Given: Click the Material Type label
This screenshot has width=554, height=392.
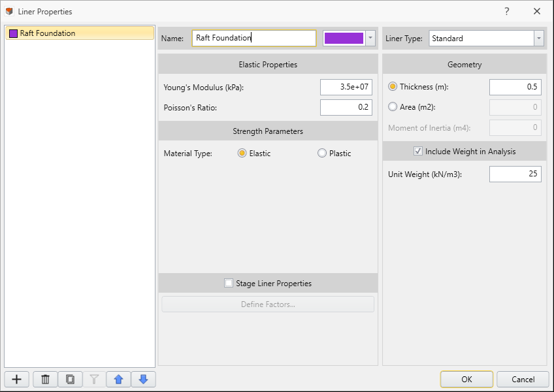Looking at the screenshot, I should 187,154.
